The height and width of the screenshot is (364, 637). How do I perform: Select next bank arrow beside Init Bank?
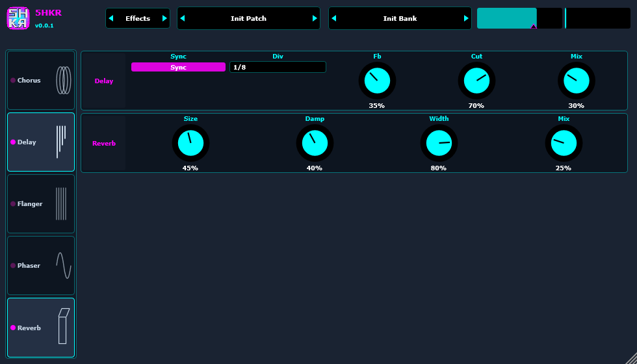click(x=466, y=18)
